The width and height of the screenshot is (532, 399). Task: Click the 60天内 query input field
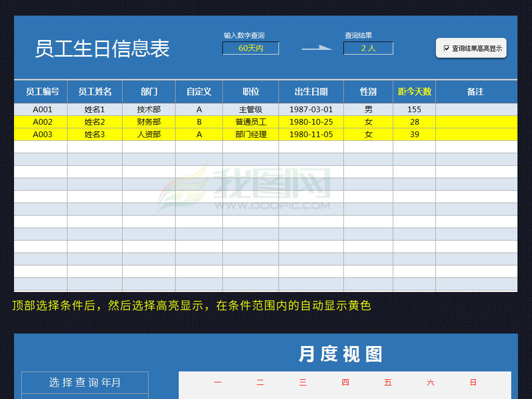point(250,48)
